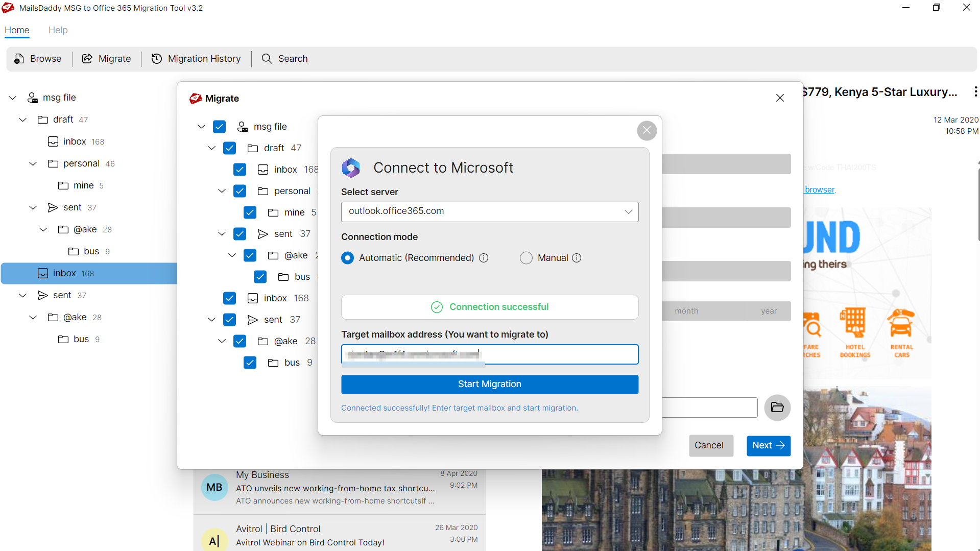Collapse personal 46 in left tree
The height and width of the screenshot is (551, 980).
33,163
